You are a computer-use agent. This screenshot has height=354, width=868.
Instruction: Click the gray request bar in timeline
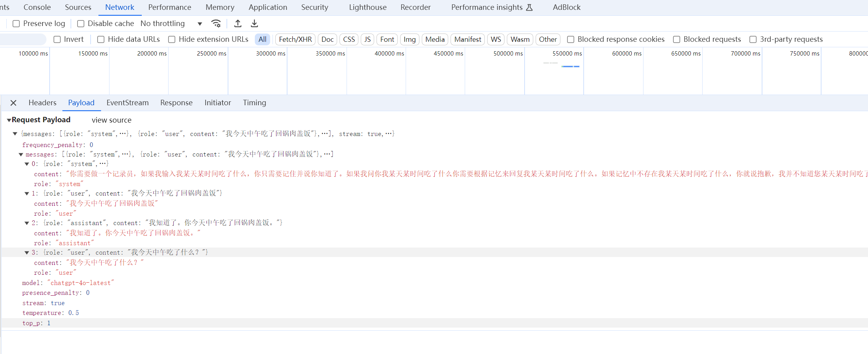(550, 63)
